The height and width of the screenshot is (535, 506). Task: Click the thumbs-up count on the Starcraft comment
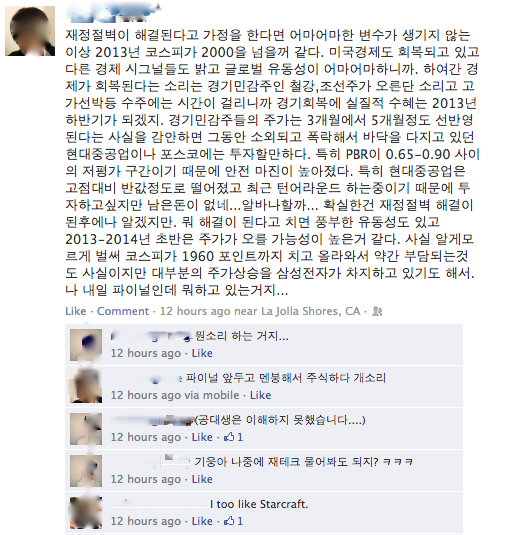point(233,521)
